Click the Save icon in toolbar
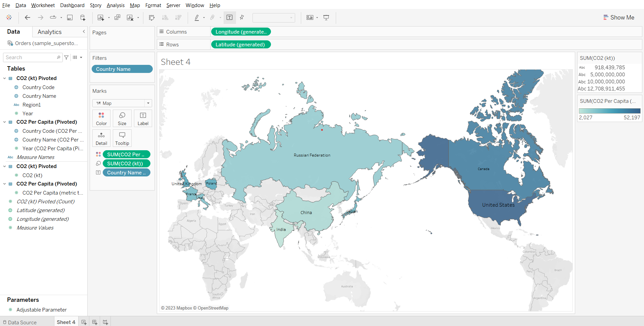This screenshot has width=644, height=326. (x=70, y=17)
